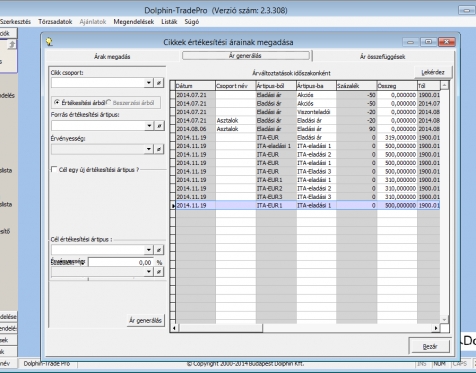The height and width of the screenshot is (373, 476).
Task: Click the Dátum column header
Action: coord(195,86)
